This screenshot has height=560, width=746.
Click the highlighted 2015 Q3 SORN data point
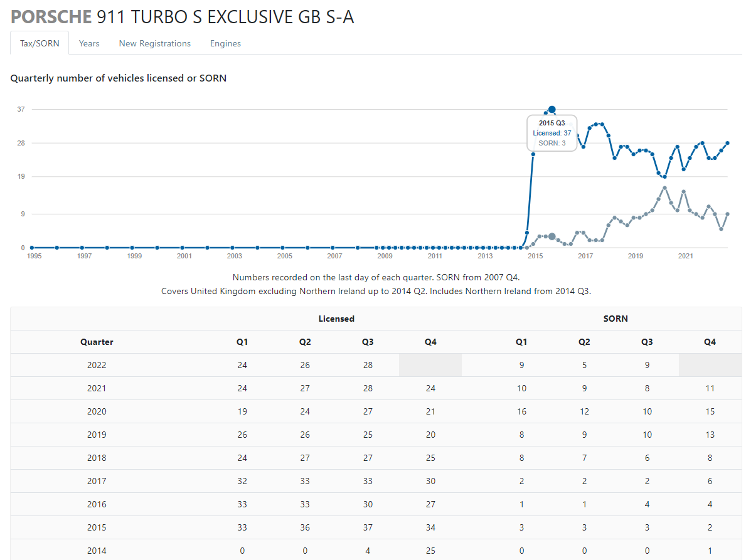coord(552,236)
